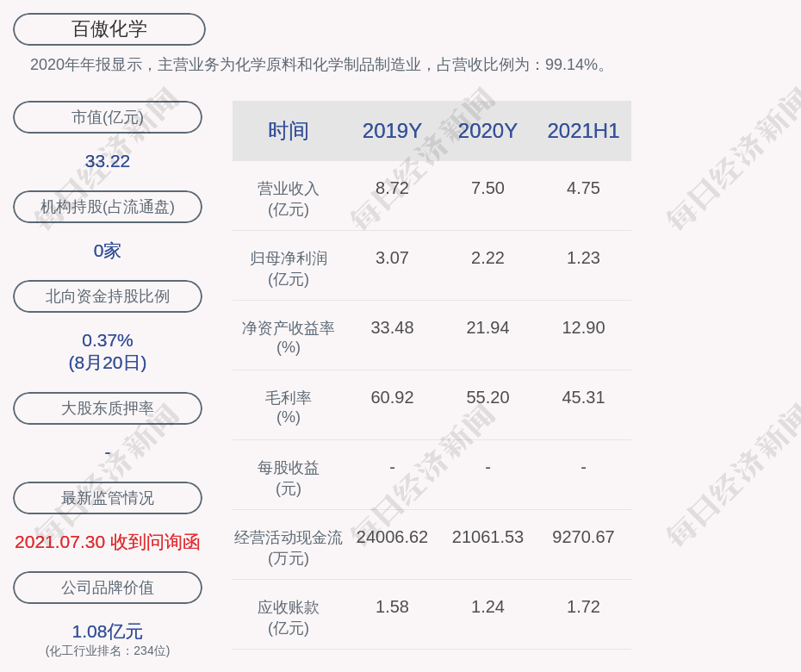Click the 最新监管情况 label

click(108, 498)
